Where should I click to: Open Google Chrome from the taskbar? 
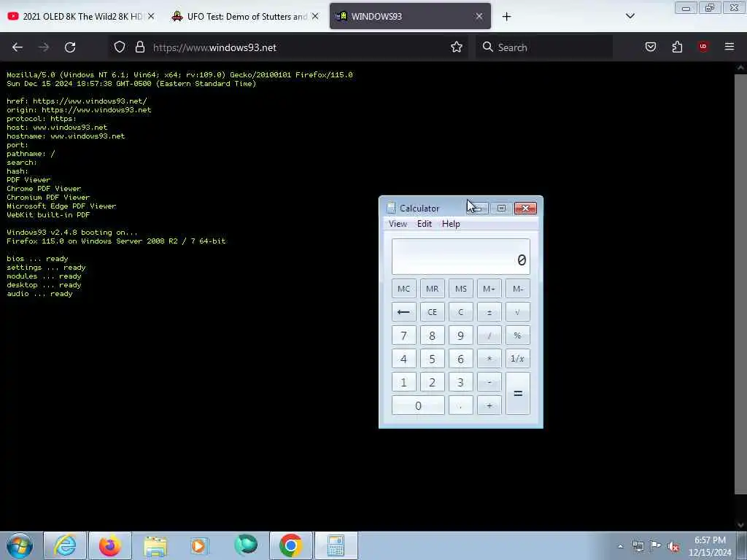click(x=290, y=545)
